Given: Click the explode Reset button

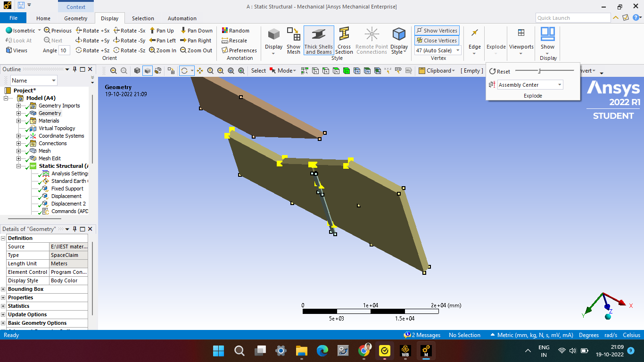Looking at the screenshot, I should tap(500, 72).
